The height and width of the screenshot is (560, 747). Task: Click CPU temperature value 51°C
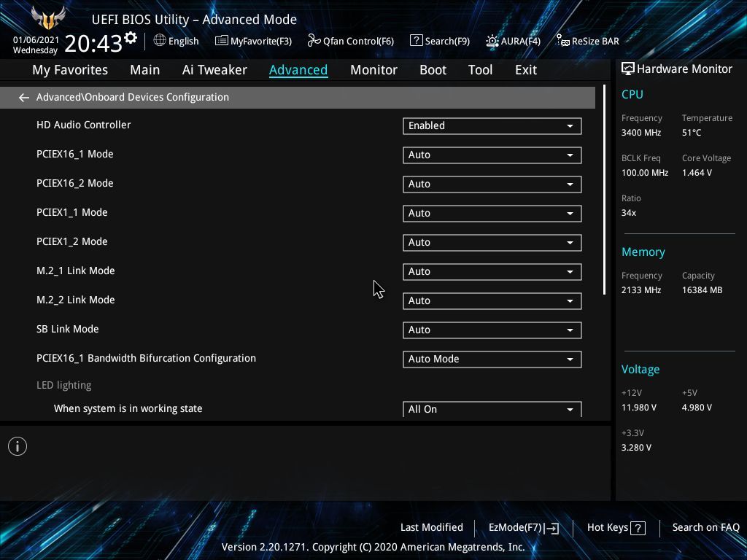(692, 133)
